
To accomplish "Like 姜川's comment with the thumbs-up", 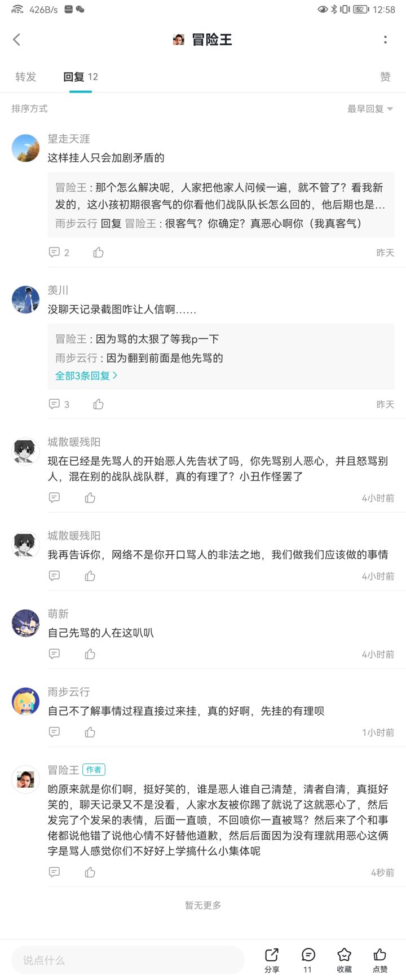I will coord(99,404).
